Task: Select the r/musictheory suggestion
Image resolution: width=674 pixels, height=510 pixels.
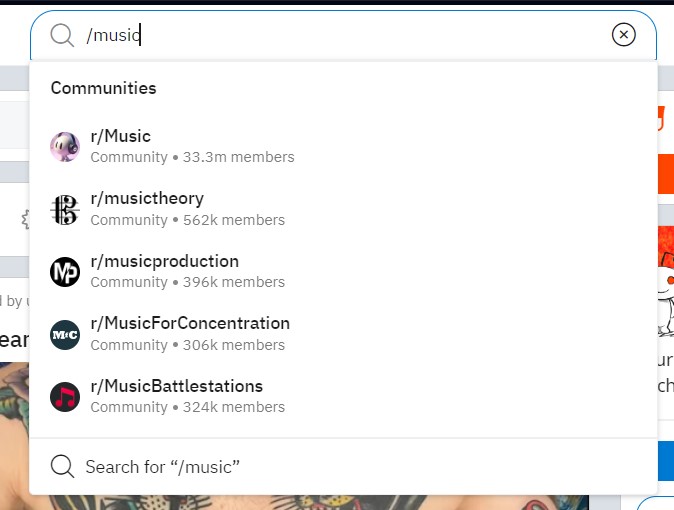Action: [343, 210]
